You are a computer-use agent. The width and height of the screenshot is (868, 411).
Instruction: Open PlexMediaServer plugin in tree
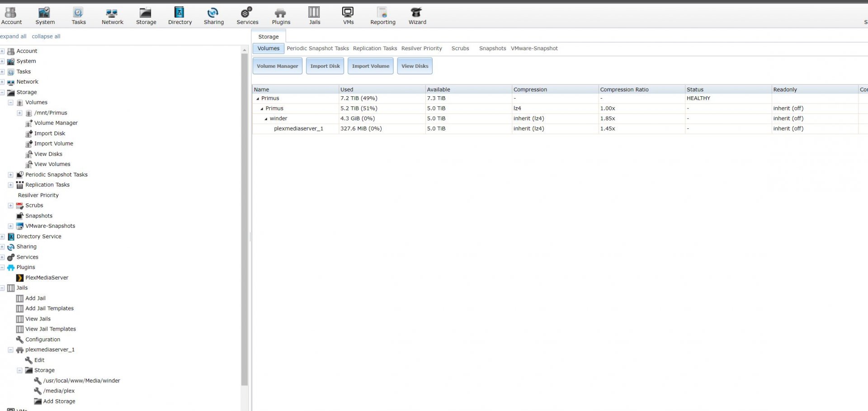click(47, 278)
